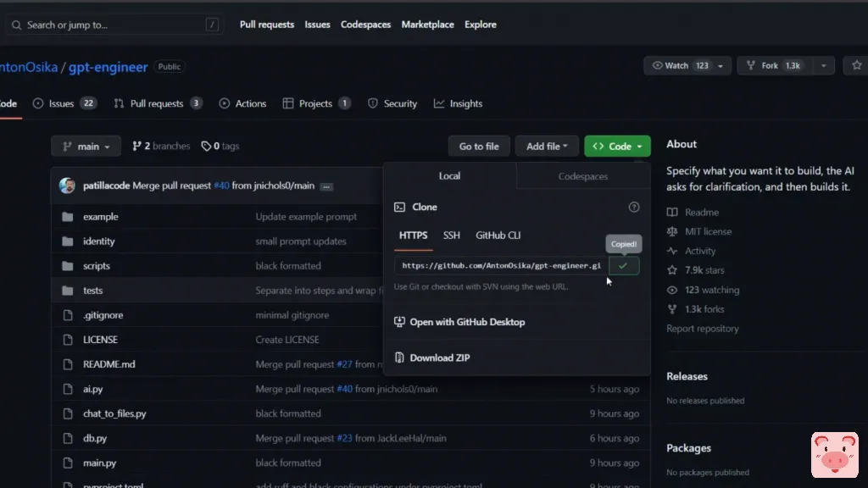
Task: Select the GitHub CLI clone tab
Action: pos(498,236)
